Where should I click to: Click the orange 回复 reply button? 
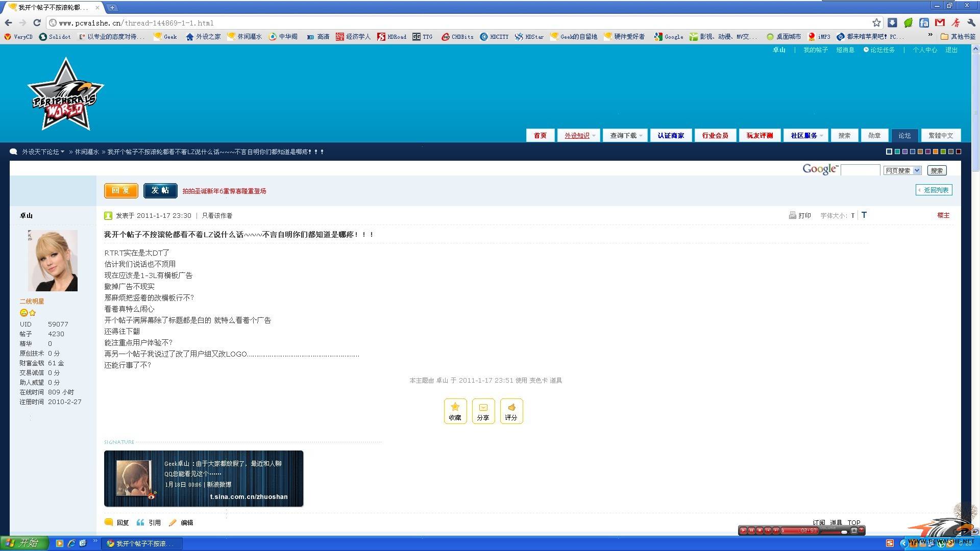tap(121, 190)
